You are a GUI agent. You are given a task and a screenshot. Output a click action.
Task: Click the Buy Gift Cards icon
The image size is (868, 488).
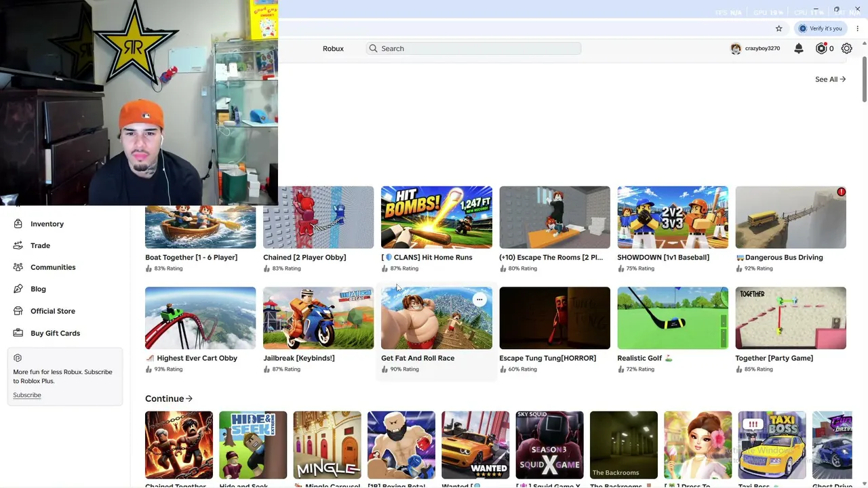[x=18, y=333]
